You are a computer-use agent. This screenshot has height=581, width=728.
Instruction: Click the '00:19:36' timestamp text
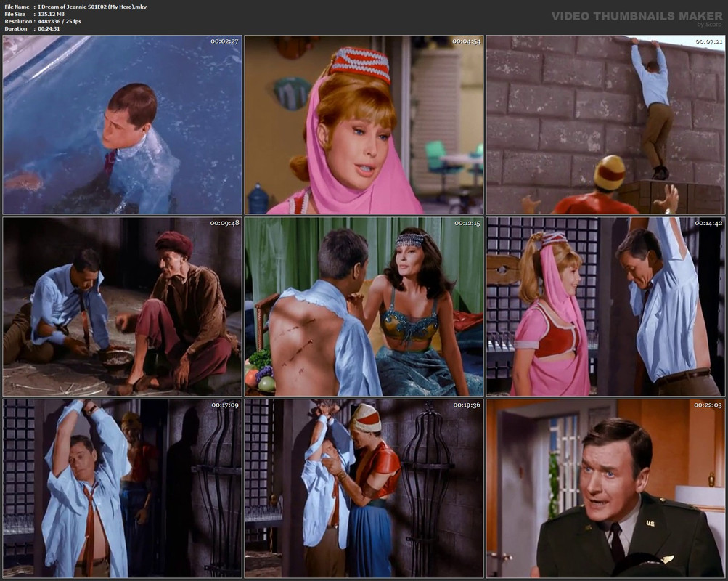(467, 405)
